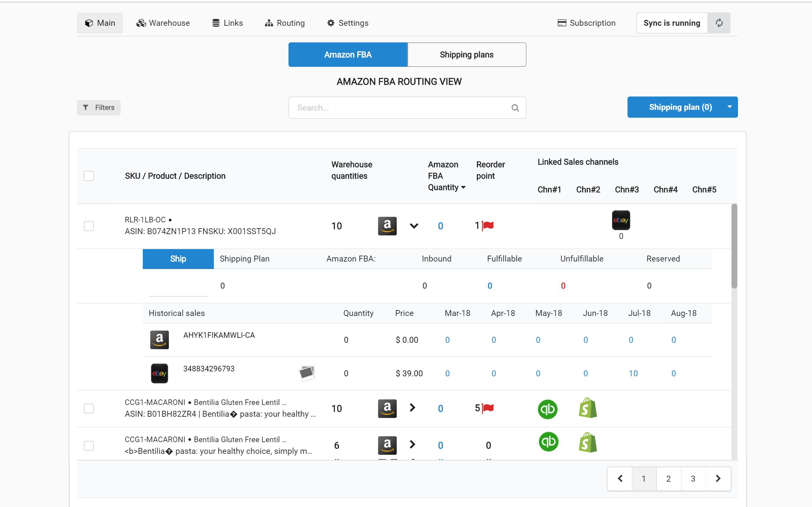Check the first CCG1-MACARONI row checkbox
The width and height of the screenshot is (812, 507).
pyautogui.click(x=89, y=409)
